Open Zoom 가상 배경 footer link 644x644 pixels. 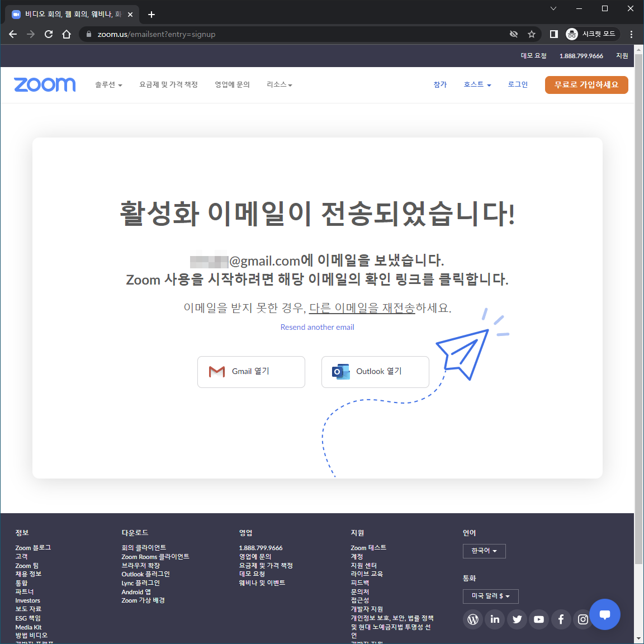[143, 600]
